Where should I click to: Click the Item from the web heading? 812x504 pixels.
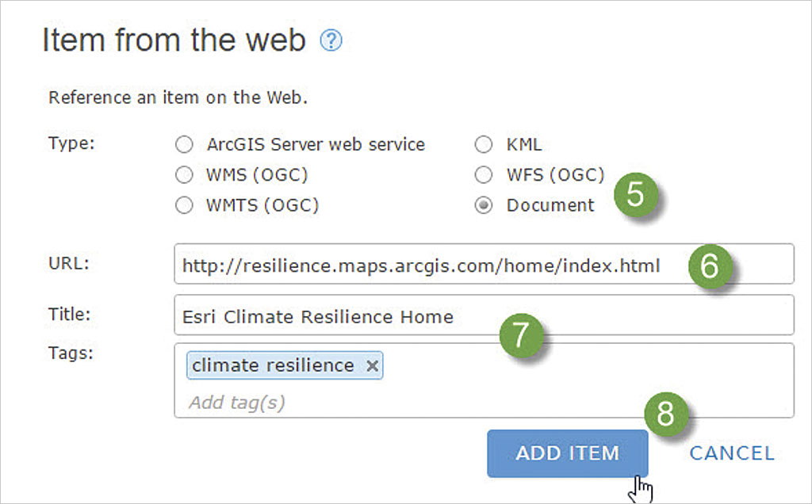coord(174,40)
